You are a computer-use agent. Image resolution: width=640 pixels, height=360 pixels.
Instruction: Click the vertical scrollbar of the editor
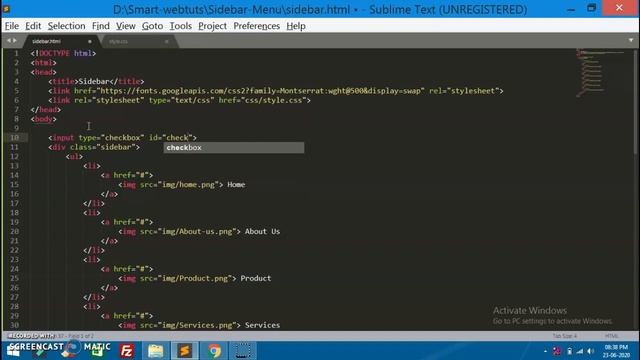[636, 102]
